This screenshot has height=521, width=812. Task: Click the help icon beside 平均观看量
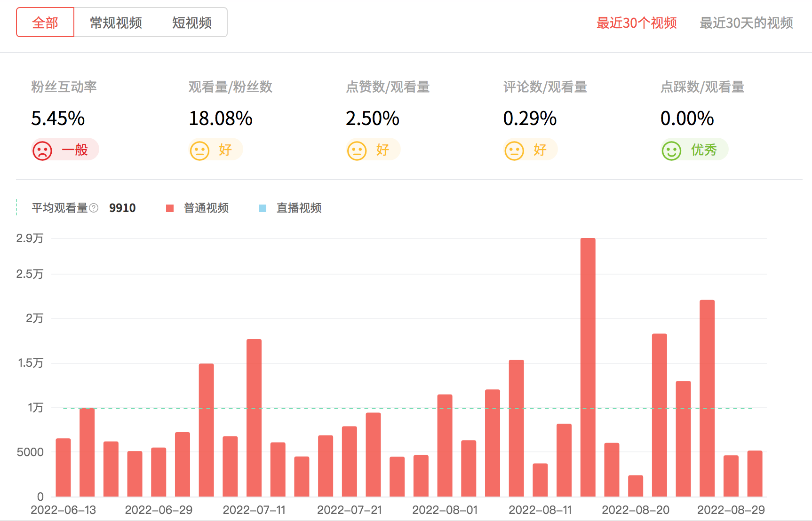coord(94,208)
